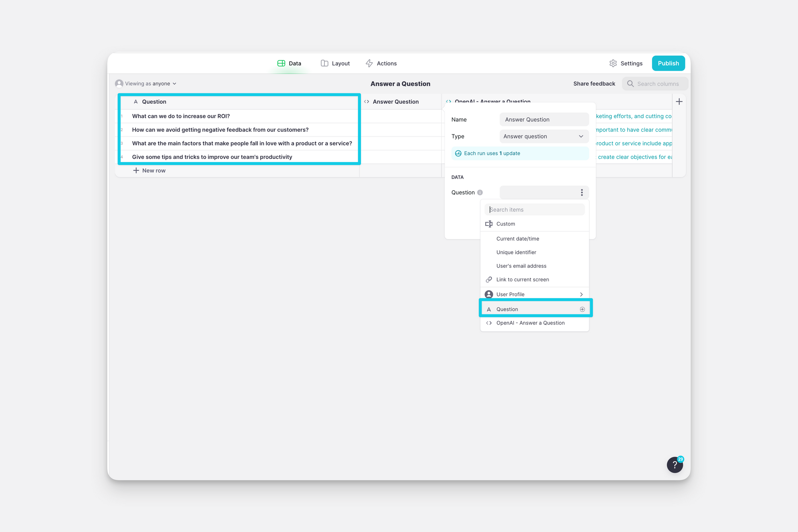Click the Search items field
This screenshot has height=532, width=798.
tap(534, 210)
